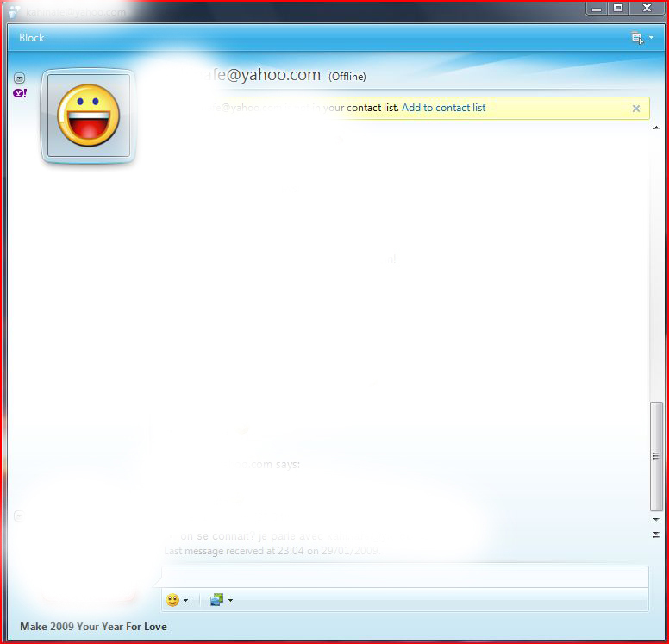The image size is (669, 644).
Task: Expand the menu dropdown arrow beside the top-right icon
Action: [x=652, y=38]
